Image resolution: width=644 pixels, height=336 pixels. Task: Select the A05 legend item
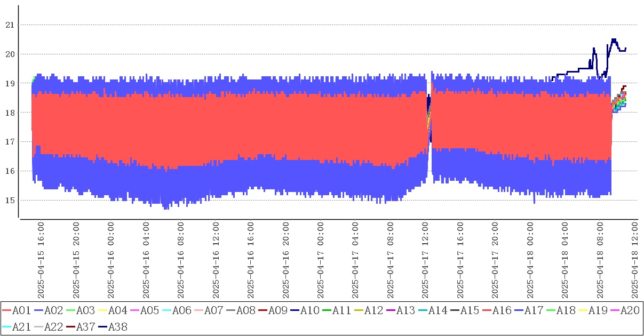(x=149, y=310)
